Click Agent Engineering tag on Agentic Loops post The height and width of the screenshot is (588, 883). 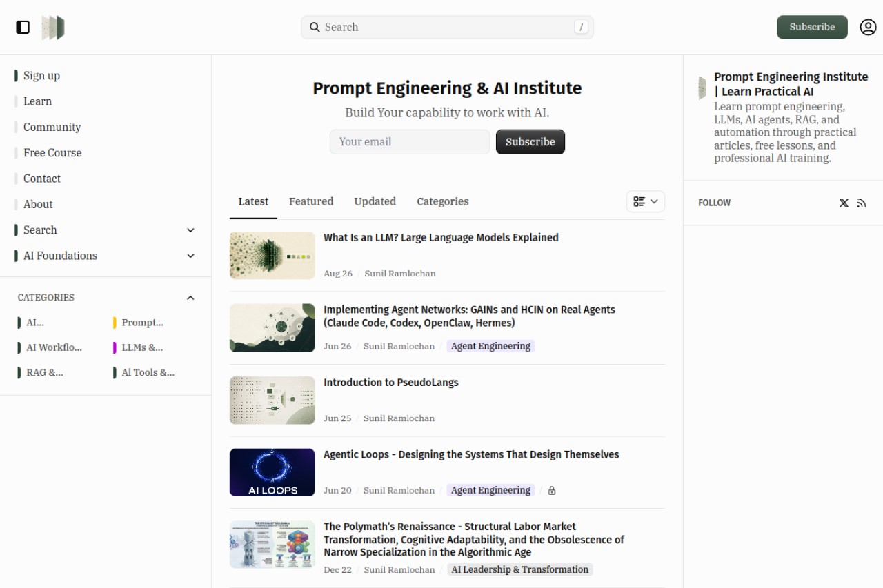tap(490, 490)
